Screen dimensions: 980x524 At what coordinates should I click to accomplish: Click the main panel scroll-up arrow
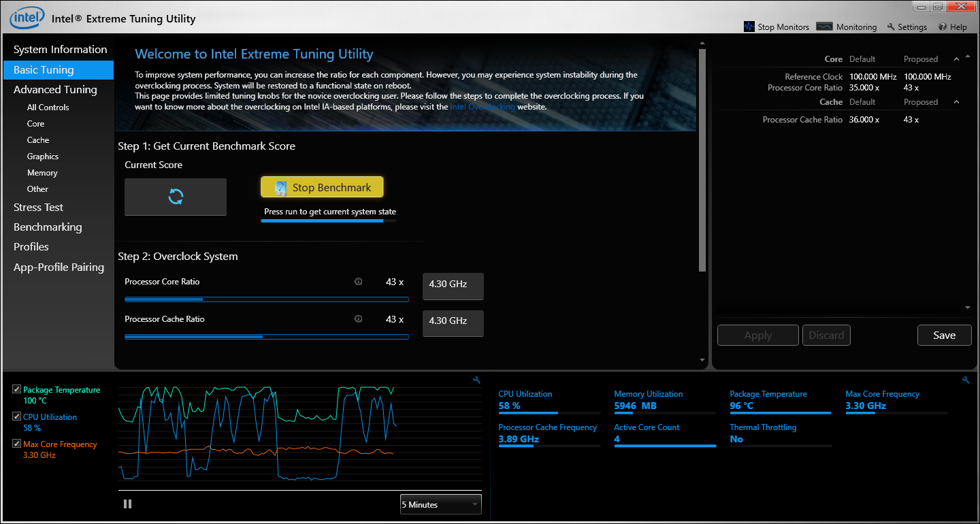tap(702, 45)
